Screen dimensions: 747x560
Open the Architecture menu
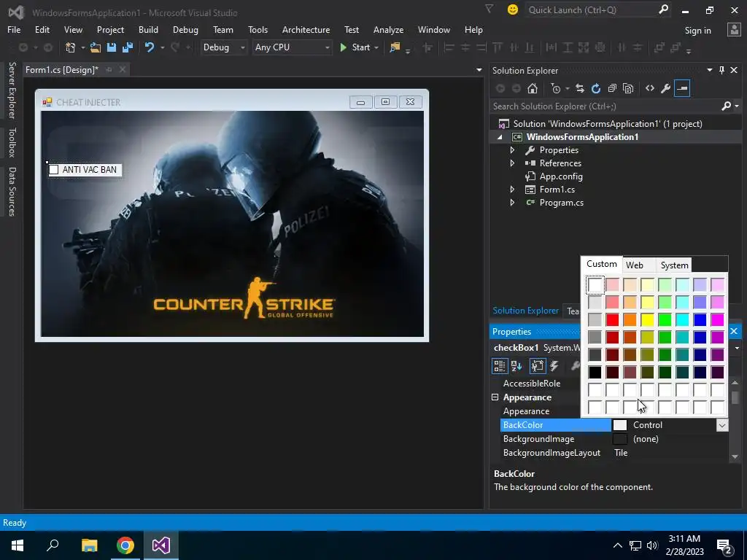(306, 29)
